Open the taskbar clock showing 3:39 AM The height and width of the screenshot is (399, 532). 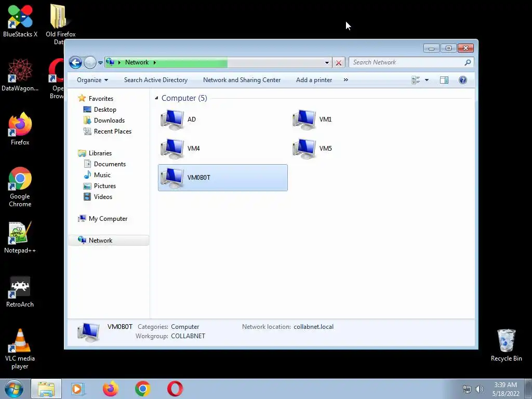coord(506,389)
